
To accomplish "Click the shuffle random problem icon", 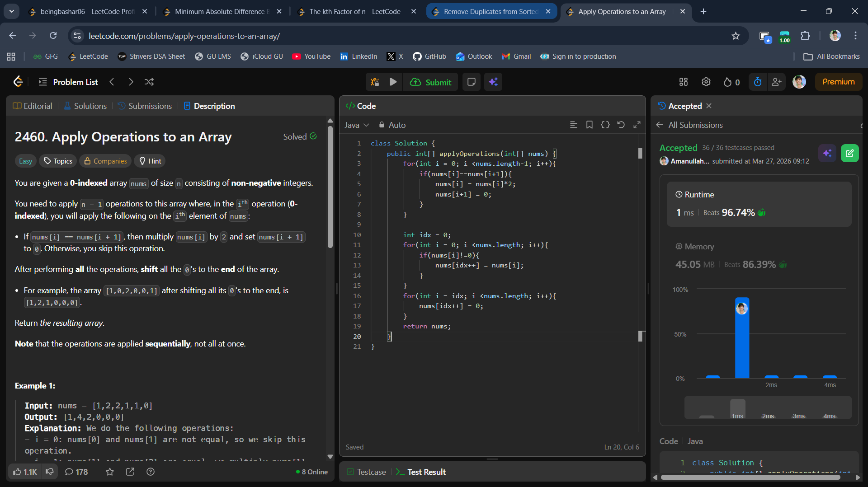I will pyautogui.click(x=149, y=82).
